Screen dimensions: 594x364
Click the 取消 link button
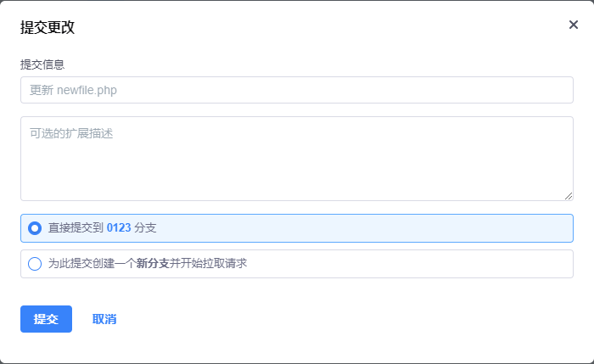[x=104, y=319]
